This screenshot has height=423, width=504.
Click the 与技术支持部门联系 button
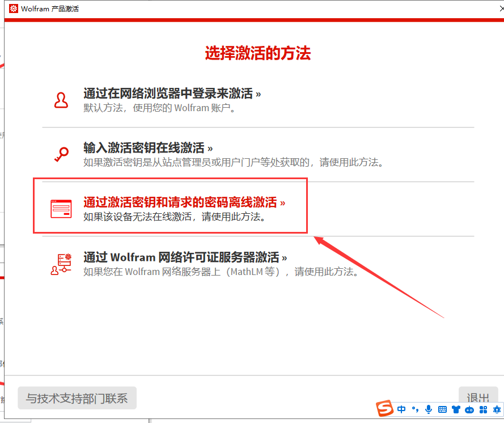(77, 398)
